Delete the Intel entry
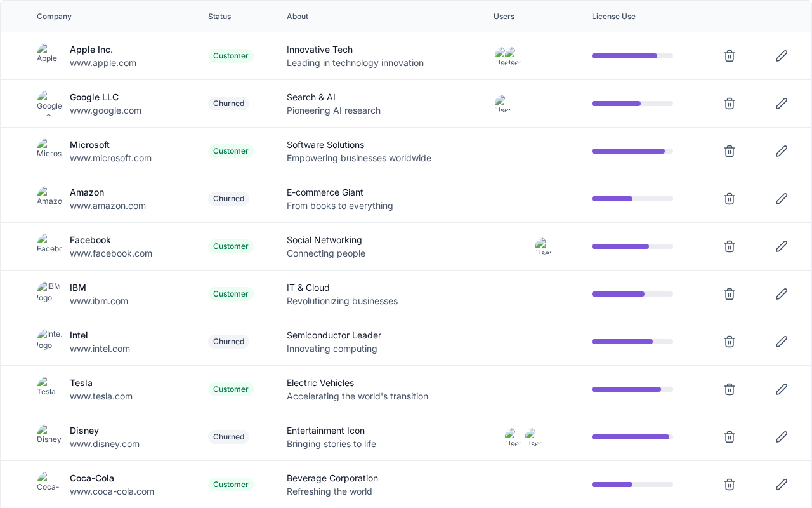The image size is (812, 508). [730, 342]
